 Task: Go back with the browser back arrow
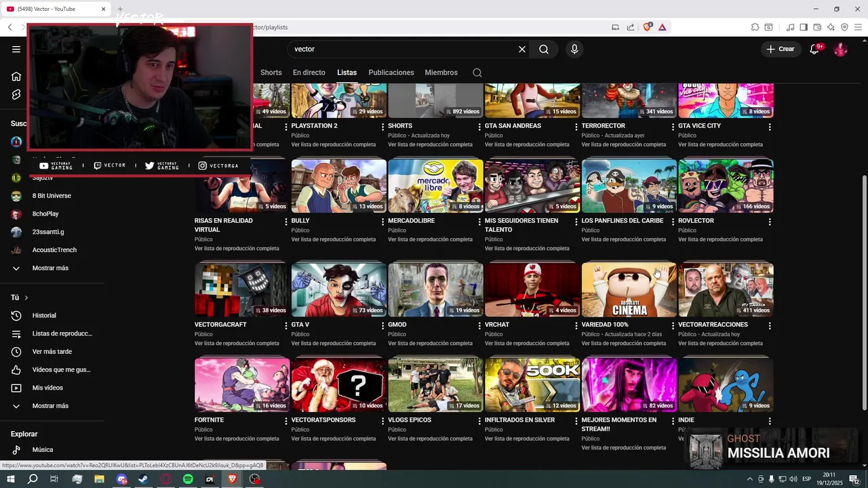click(x=9, y=27)
